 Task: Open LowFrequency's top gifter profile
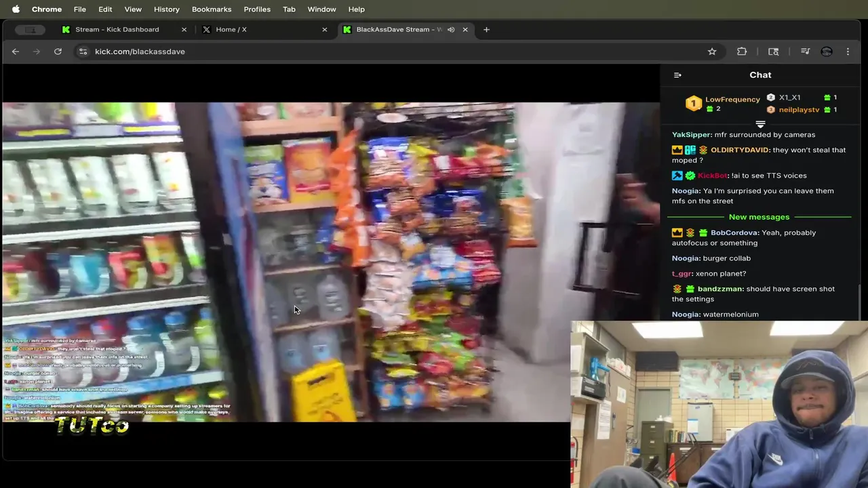pos(732,99)
